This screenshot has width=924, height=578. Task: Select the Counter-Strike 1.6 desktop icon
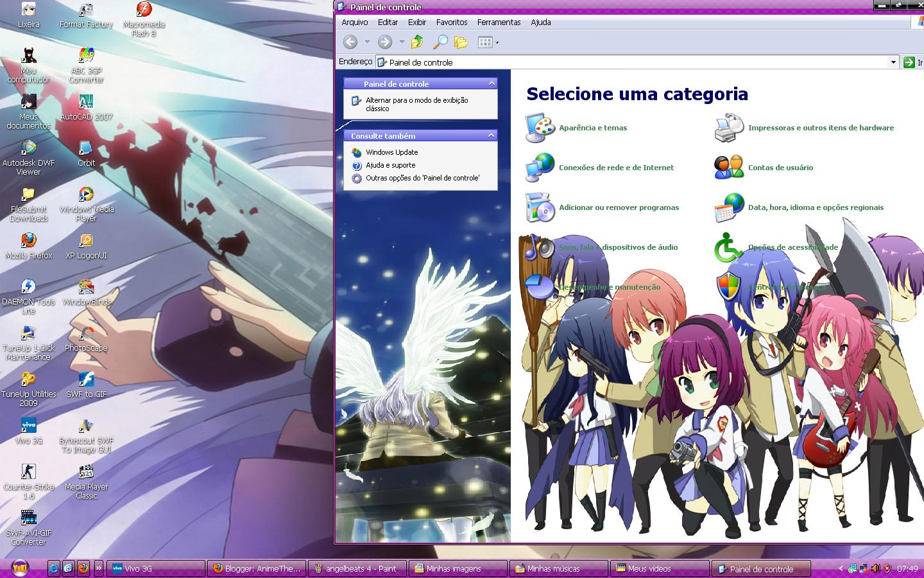(28, 482)
